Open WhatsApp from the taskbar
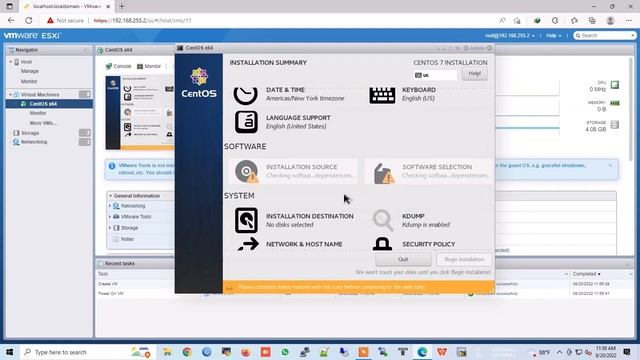 [x=285, y=352]
